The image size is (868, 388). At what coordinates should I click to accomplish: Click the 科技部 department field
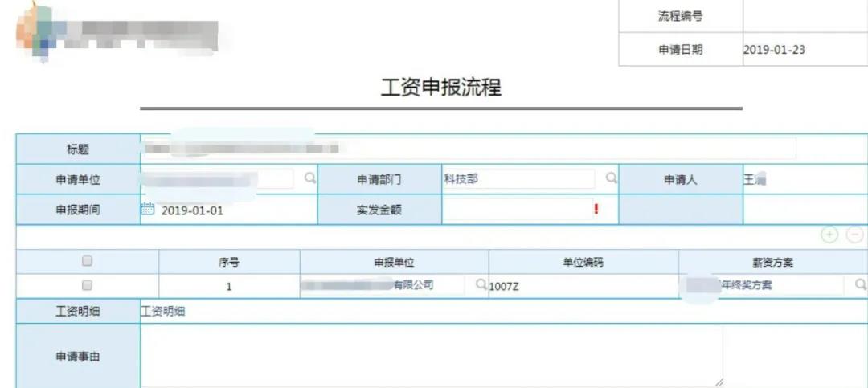[518, 179]
